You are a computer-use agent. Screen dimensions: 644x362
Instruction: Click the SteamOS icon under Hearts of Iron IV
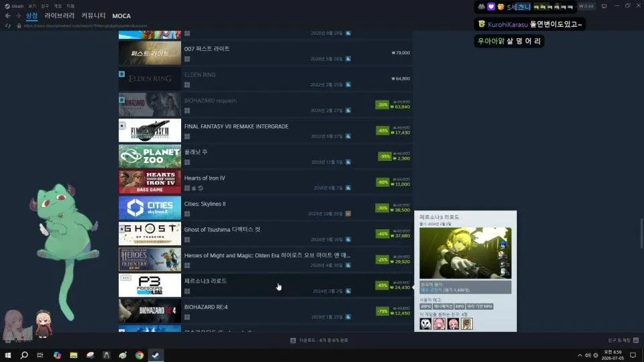pos(201,188)
